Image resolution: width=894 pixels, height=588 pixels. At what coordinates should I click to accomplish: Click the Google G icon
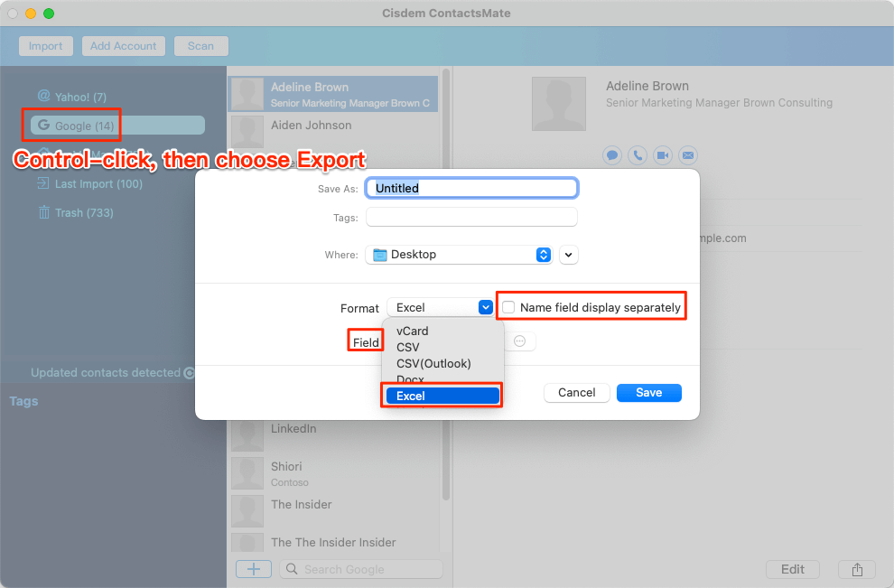(43, 125)
